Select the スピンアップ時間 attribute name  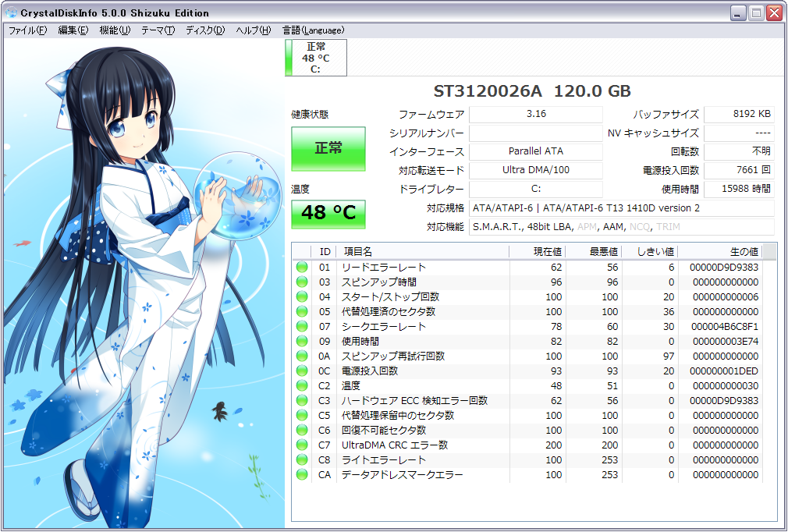(379, 282)
